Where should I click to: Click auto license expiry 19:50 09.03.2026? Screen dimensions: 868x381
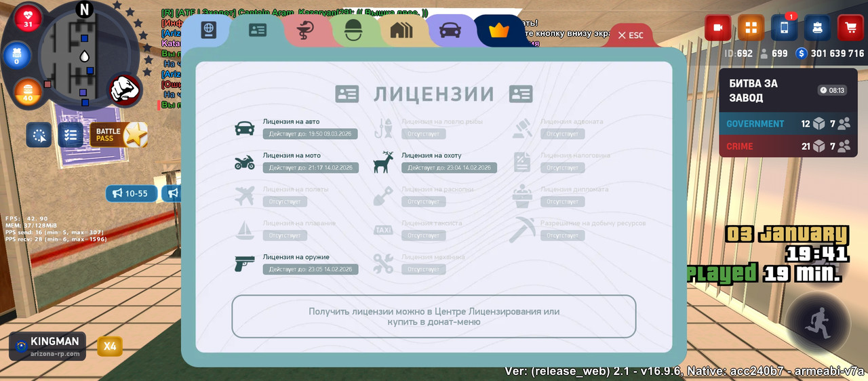pyautogui.click(x=311, y=134)
